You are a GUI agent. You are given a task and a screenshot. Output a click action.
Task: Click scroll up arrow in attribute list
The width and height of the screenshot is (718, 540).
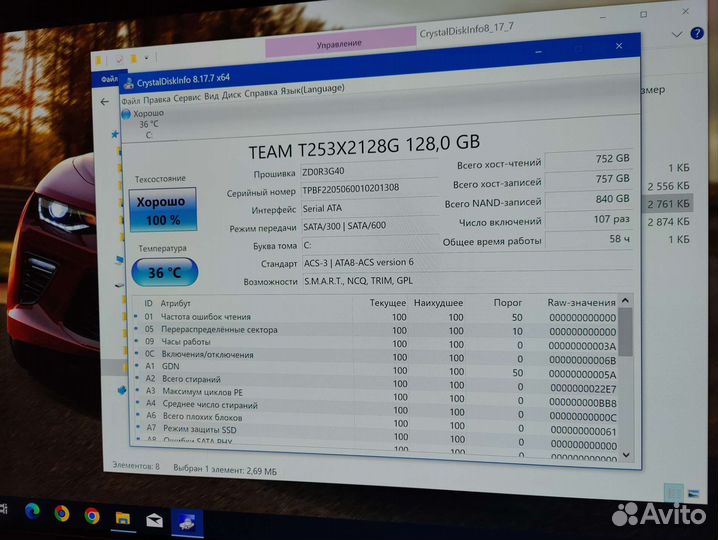coord(626,301)
